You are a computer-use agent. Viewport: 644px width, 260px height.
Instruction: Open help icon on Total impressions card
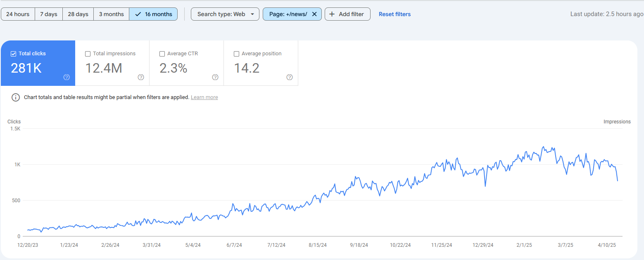(x=141, y=77)
